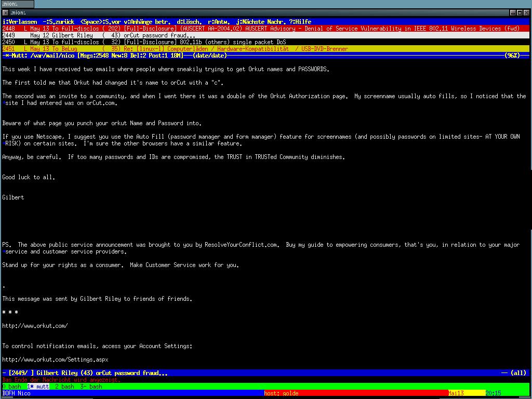The image size is (532, 399).
Task: Click 'Das Ende der Nachricht wird angezeigt.' message
Action: point(61,380)
